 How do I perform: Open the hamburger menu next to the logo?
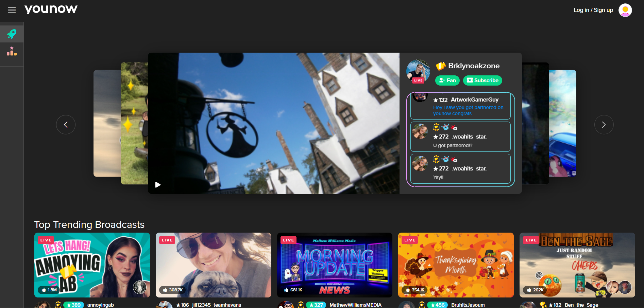pos(12,10)
